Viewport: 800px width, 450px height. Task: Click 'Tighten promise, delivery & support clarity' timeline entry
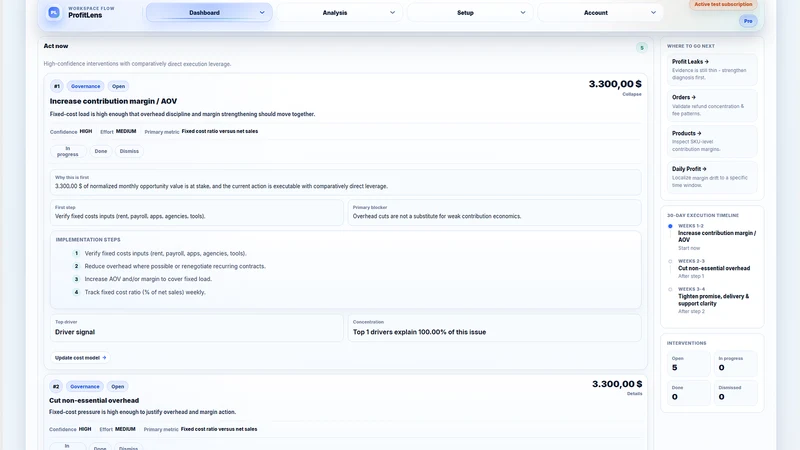(x=714, y=300)
